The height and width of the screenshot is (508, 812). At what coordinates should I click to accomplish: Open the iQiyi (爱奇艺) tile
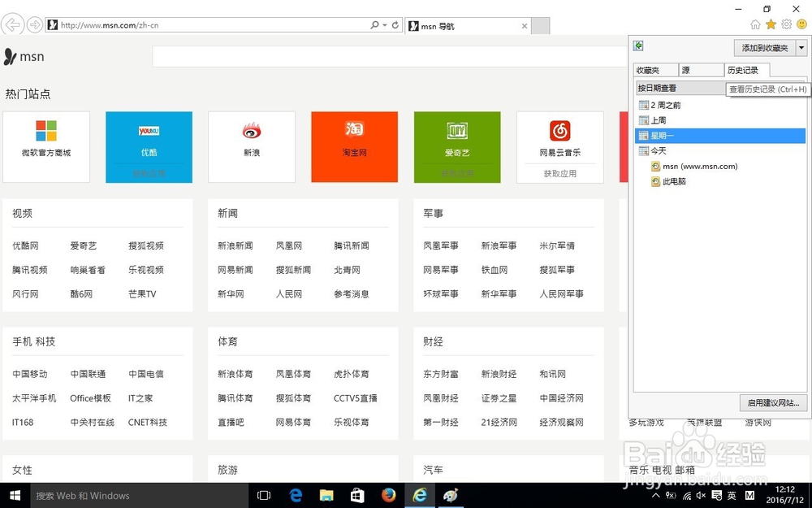tap(457, 147)
